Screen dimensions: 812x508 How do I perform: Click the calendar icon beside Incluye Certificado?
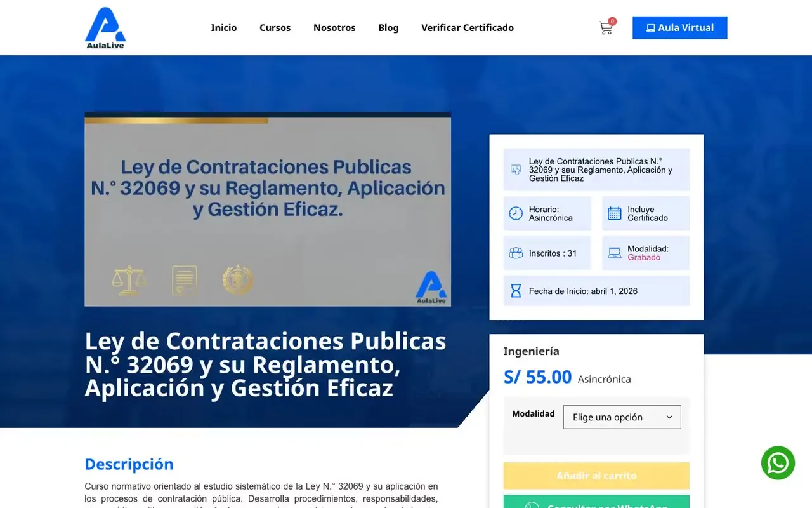(x=615, y=213)
